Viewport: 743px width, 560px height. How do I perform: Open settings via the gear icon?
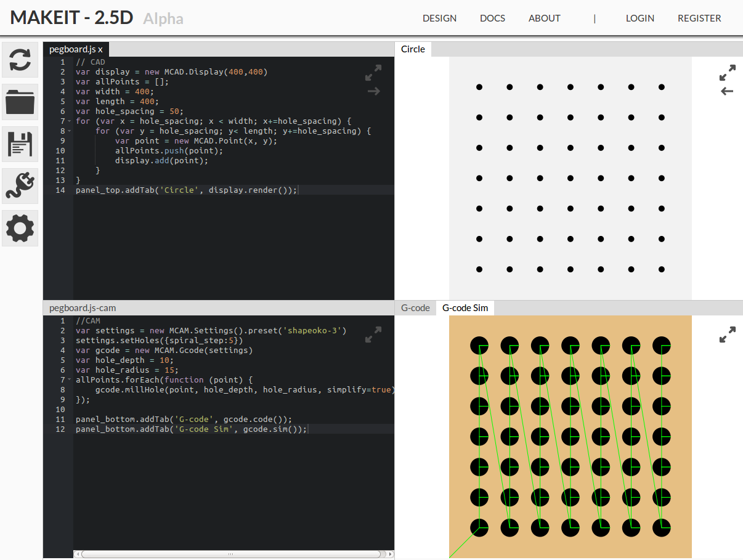[x=19, y=228]
